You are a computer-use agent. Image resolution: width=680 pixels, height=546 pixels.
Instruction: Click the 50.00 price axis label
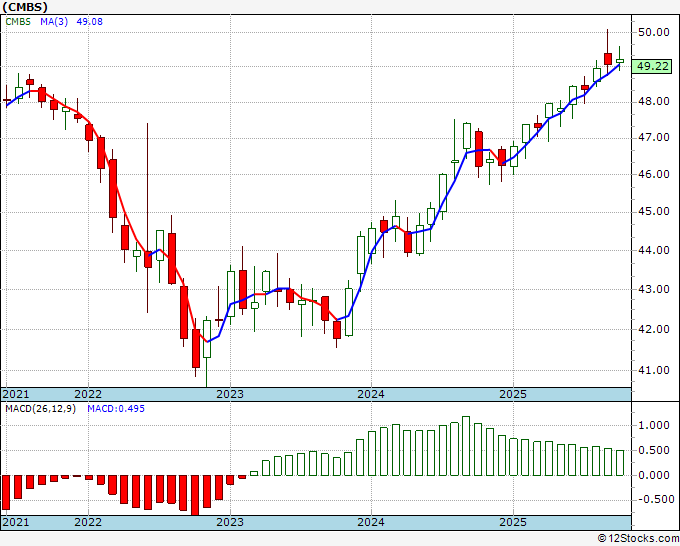[654, 32]
